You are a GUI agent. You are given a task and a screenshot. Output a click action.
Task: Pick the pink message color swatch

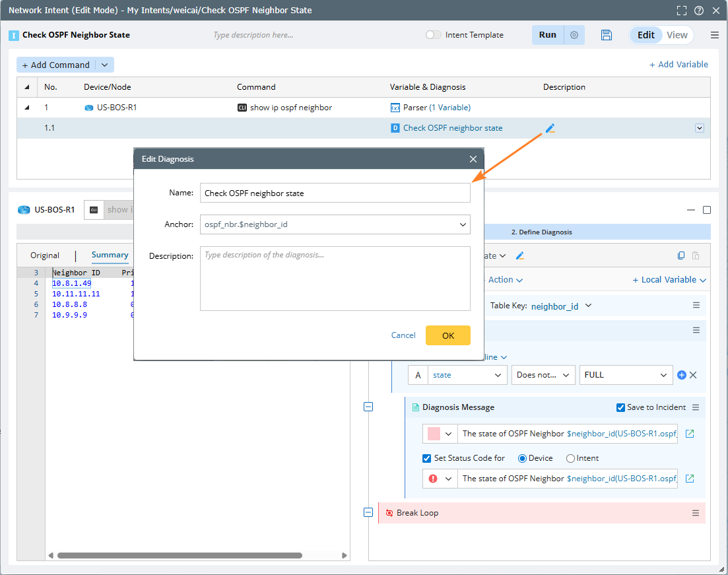tap(434, 434)
